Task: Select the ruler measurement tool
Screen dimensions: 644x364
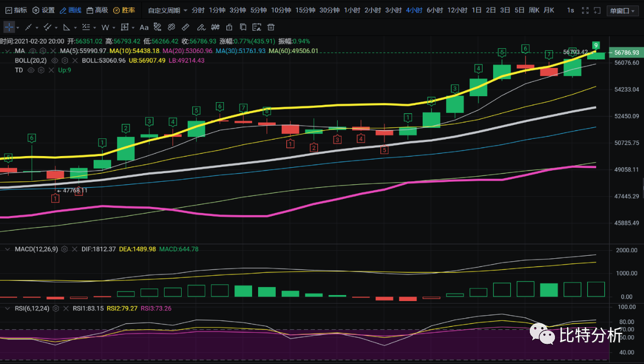Action: coord(186,27)
